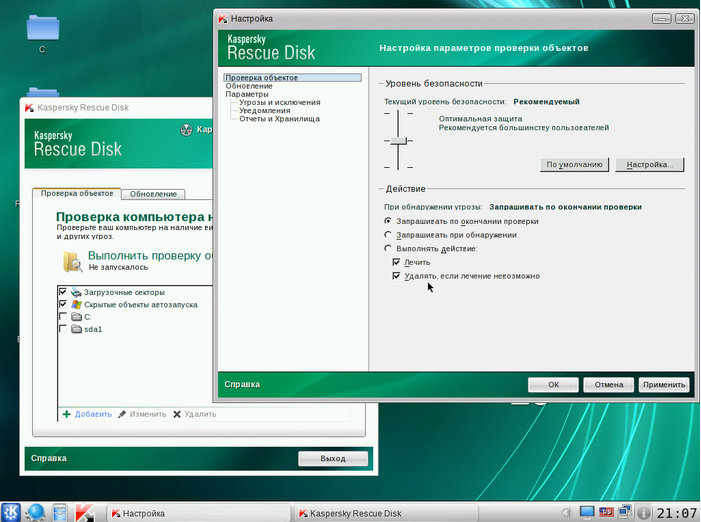Switch to Kaspersky Rescue Disk taskbar button

387,514
